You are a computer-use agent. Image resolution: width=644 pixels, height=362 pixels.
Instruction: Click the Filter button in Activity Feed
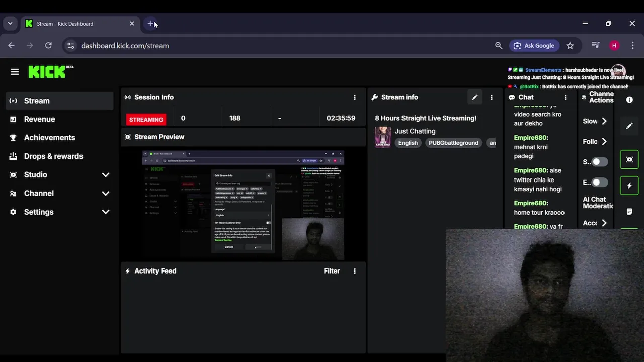tap(332, 271)
